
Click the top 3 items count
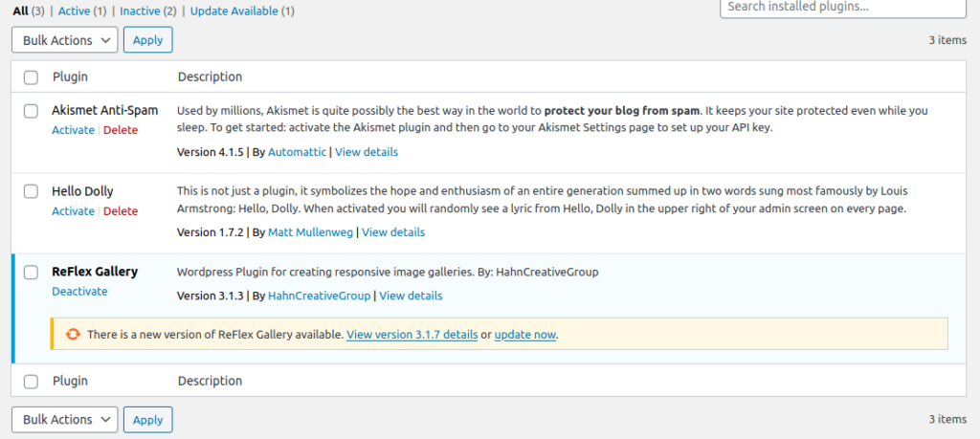point(947,40)
